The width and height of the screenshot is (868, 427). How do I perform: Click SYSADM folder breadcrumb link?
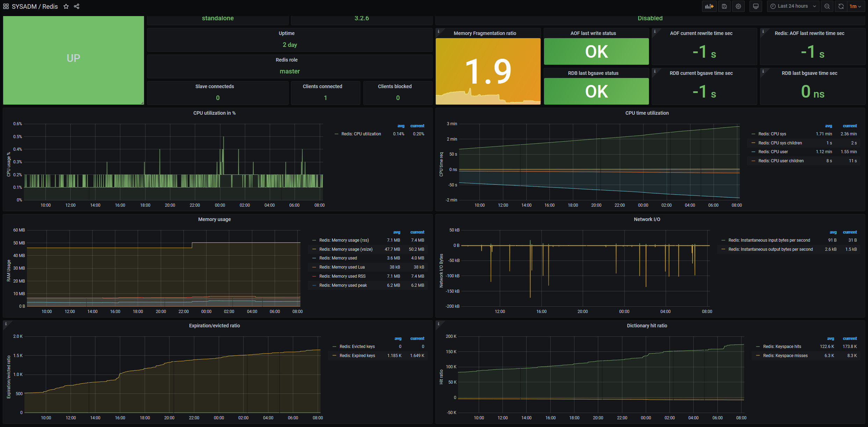point(24,6)
